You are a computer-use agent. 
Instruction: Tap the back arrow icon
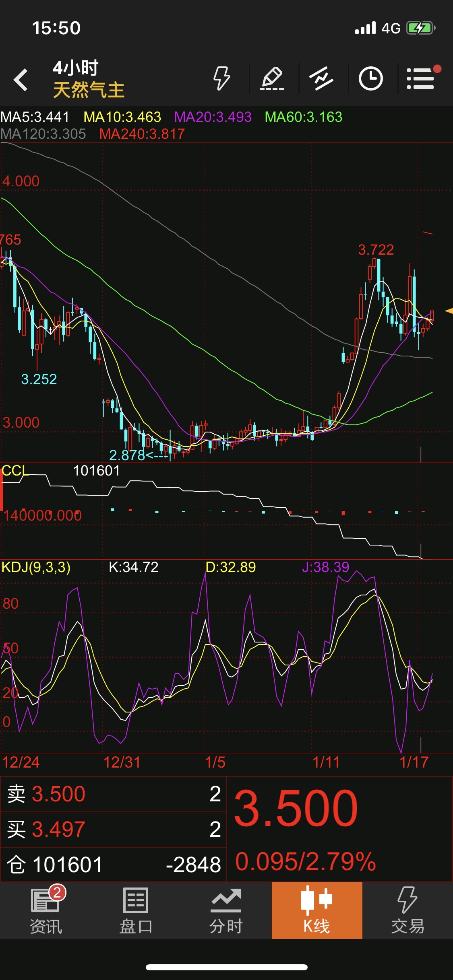pos(21,80)
